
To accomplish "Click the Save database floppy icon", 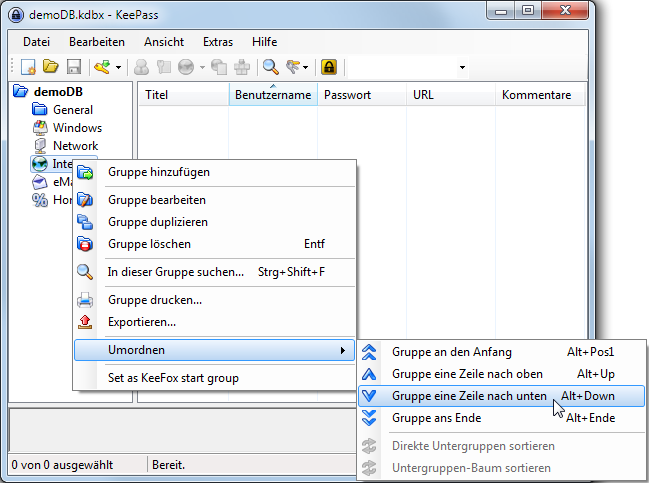I will 73,68.
